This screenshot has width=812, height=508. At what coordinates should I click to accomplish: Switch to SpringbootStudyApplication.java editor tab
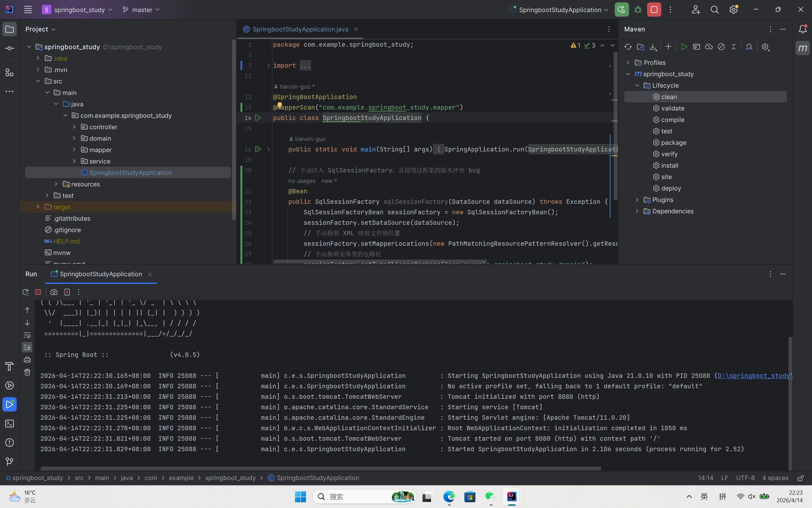click(x=300, y=29)
